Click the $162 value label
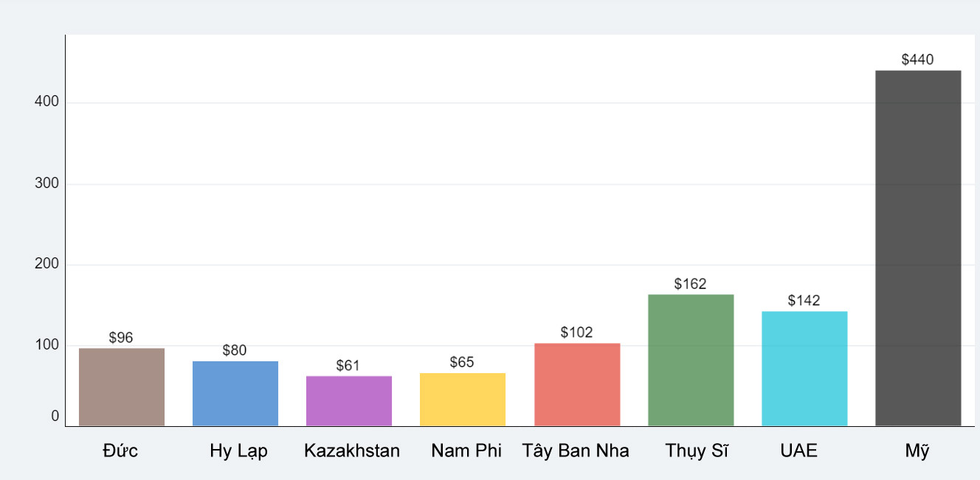980x480 pixels. 690,284
